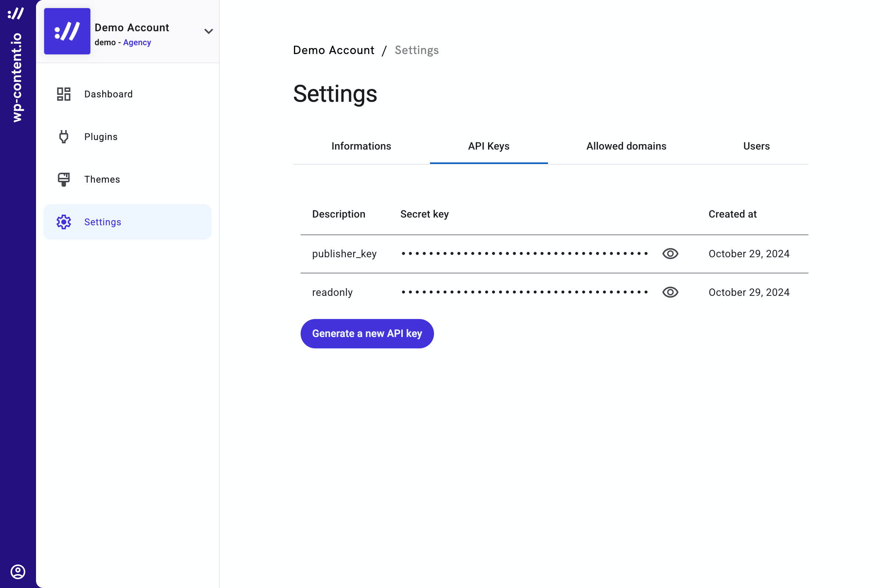Click the Dashboard grid icon in sidebar
This screenshot has width=882, height=588.
click(x=64, y=94)
